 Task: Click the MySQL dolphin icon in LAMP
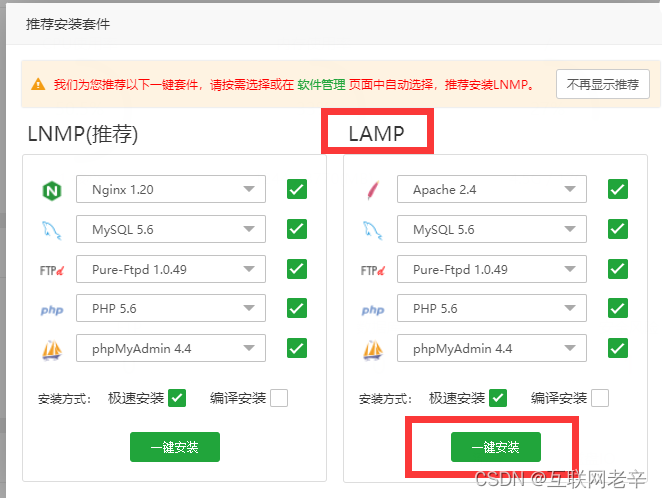tap(373, 230)
